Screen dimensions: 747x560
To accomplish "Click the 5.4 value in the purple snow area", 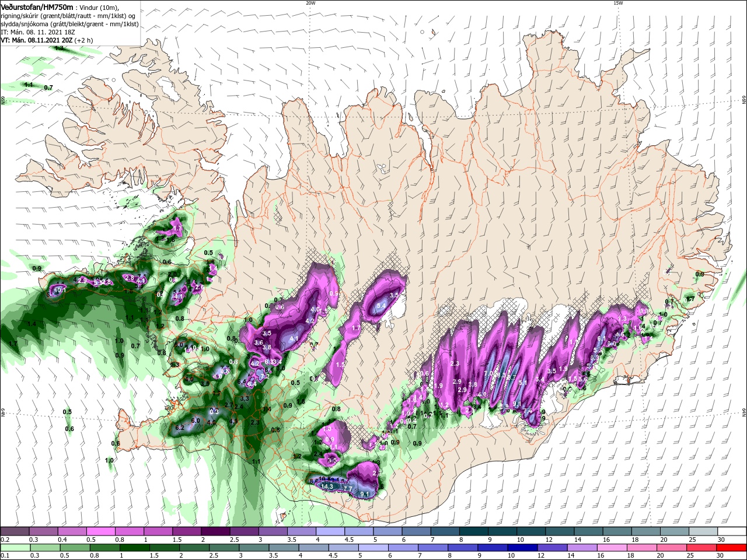I will coord(382,306).
